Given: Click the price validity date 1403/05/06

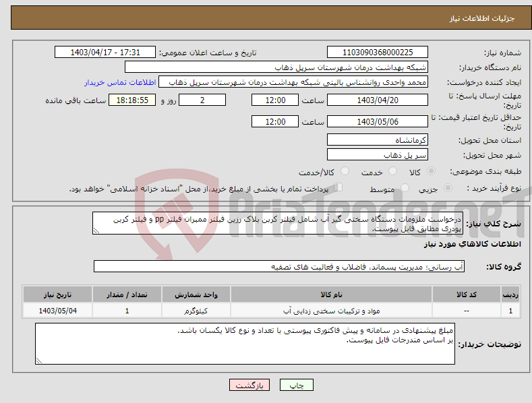Looking at the screenshot, I should pos(378,121).
